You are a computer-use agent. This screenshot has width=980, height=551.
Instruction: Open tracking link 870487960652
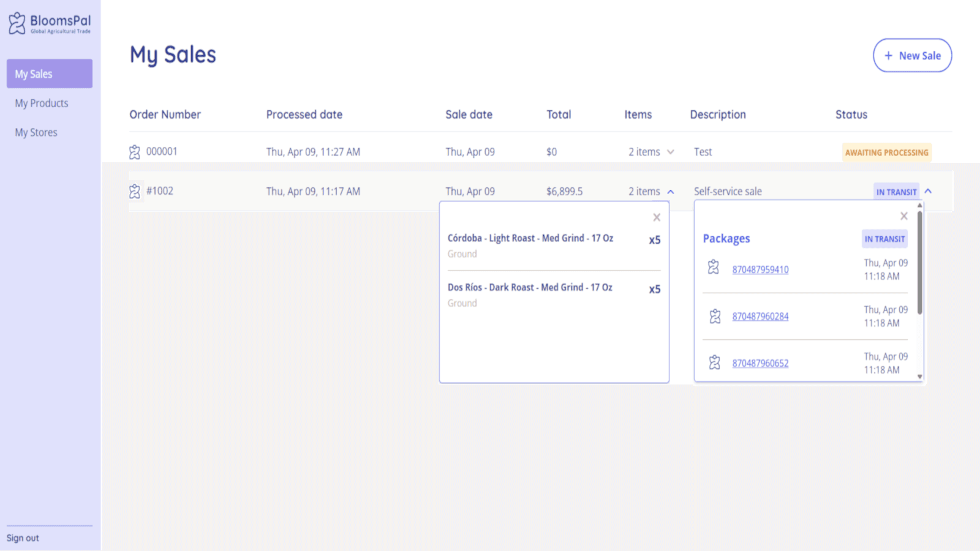(x=760, y=363)
